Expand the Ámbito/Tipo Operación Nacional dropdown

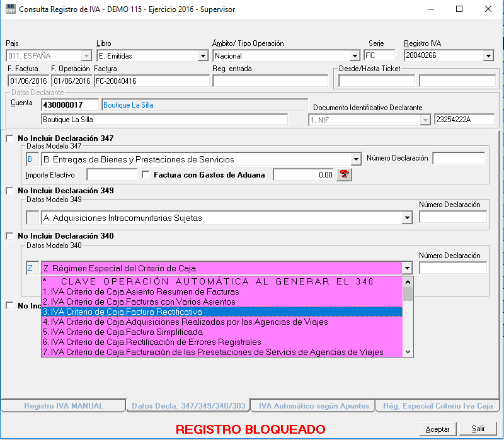[354, 56]
